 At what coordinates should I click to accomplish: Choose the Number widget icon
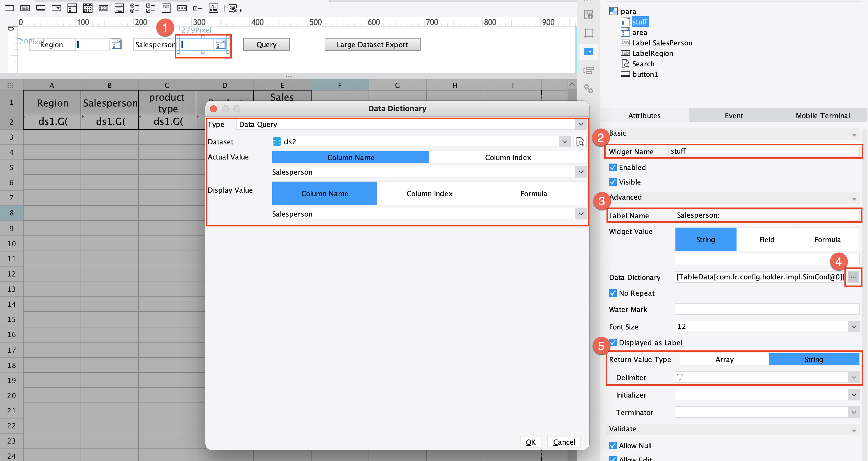tap(104, 8)
